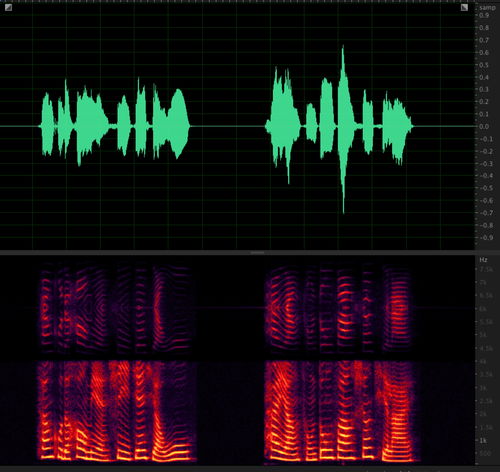
Task: Click the 1k mark on frequency ruler
Action: pyautogui.click(x=483, y=441)
